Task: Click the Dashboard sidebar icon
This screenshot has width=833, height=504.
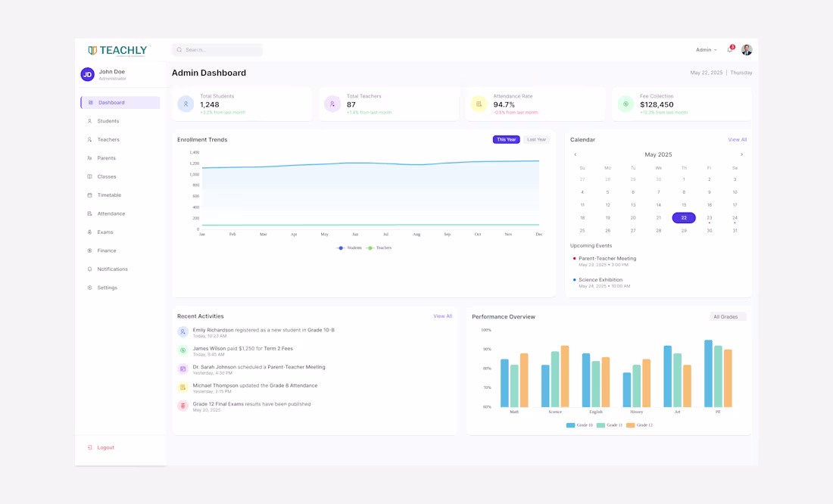Action: pyautogui.click(x=90, y=102)
